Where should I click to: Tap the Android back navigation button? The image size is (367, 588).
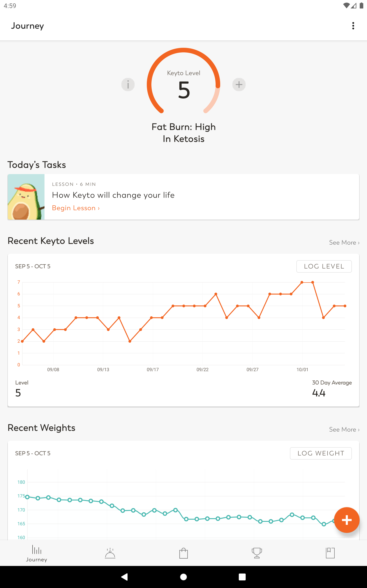coord(124,577)
